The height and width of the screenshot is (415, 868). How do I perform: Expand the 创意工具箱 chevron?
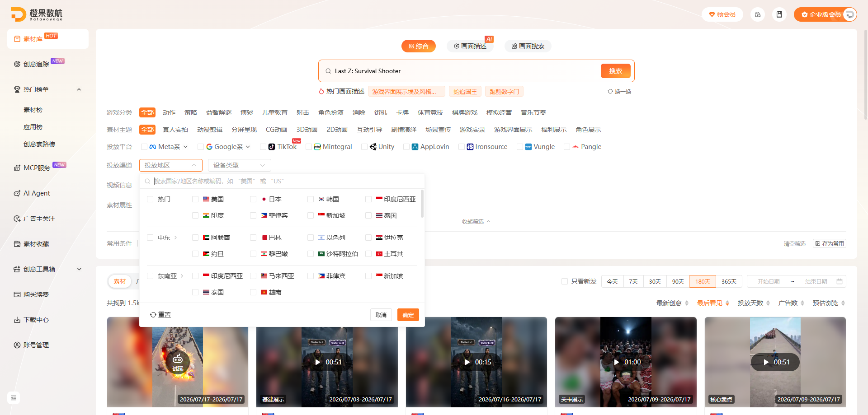(x=79, y=269)
